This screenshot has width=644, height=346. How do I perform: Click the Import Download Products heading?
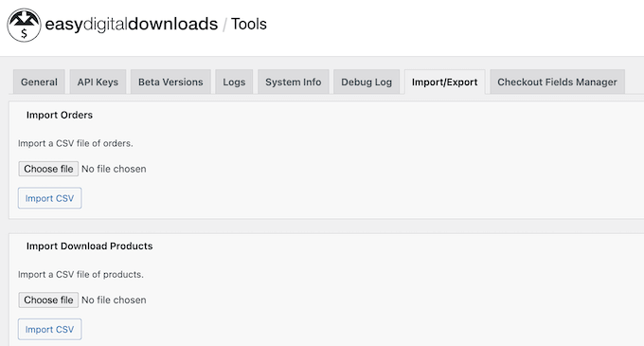pyautogui.click(x=90, y=246)
